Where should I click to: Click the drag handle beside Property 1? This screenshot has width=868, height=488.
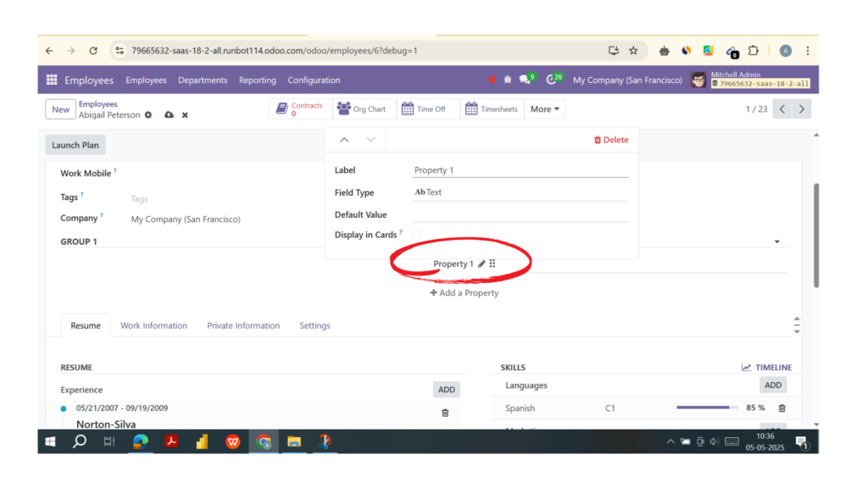[492, 263]
